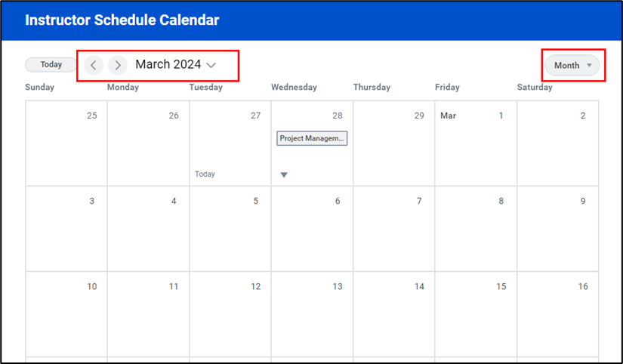Viewport: 623px width, 364px height.
Task: Click the March 5 day cell
Action: pos(230,229)
